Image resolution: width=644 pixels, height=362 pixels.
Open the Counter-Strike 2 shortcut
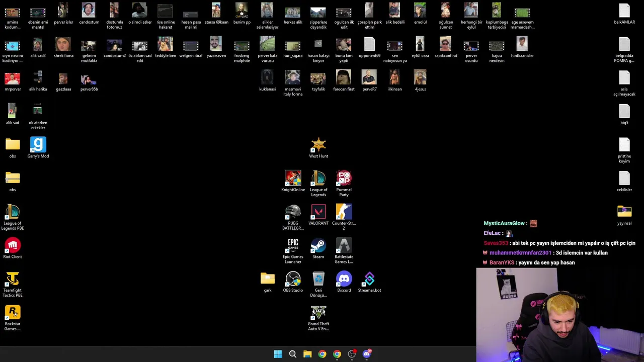pos(344,217)
